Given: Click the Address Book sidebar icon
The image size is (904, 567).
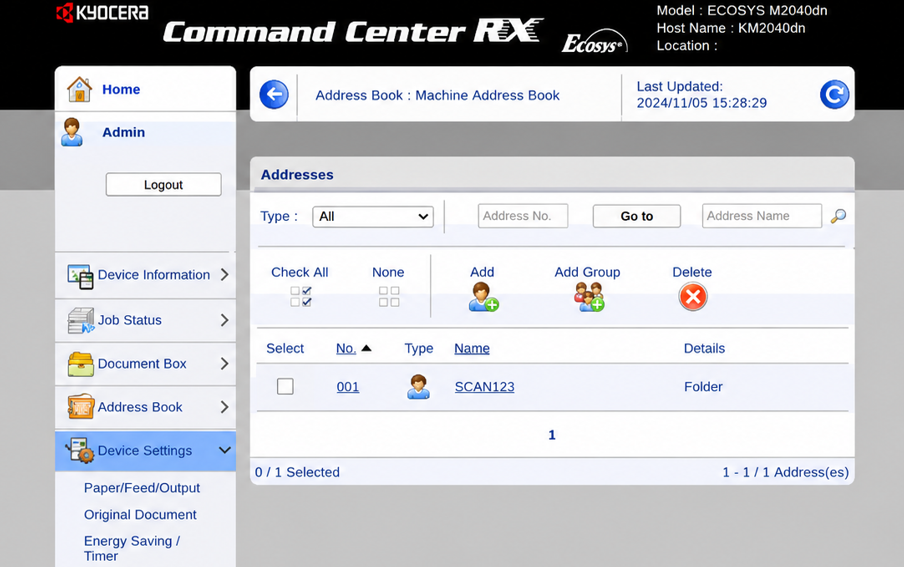Looking at the screenshot, I should 80,407.
